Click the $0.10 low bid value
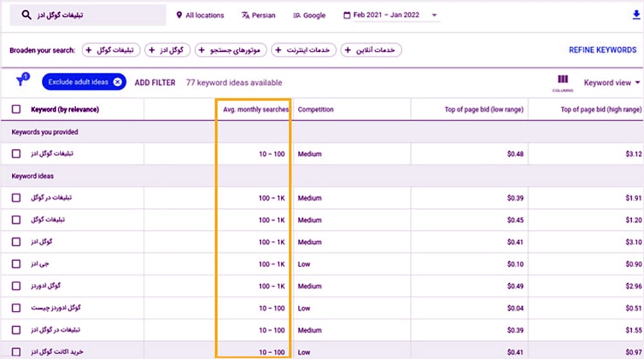The height and width of the screenshot is (359, 644). pos(515,264)
